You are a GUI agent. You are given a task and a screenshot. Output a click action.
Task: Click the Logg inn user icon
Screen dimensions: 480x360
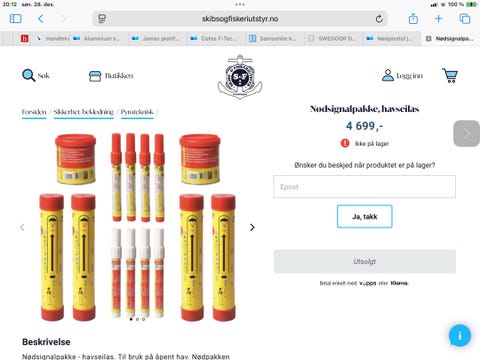pyautogui.click(x=388, y=75)
